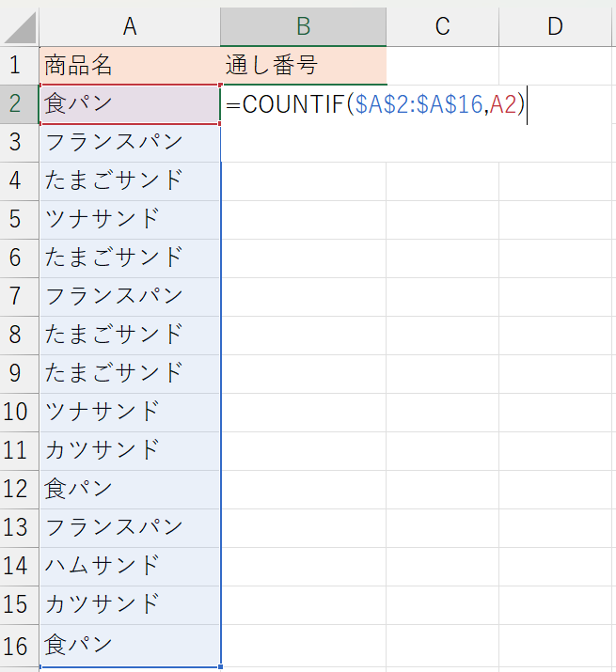The width and height of the screenshot is (616, 672).
Task: Select row 1 header
Action: click(x=20, y=66)
